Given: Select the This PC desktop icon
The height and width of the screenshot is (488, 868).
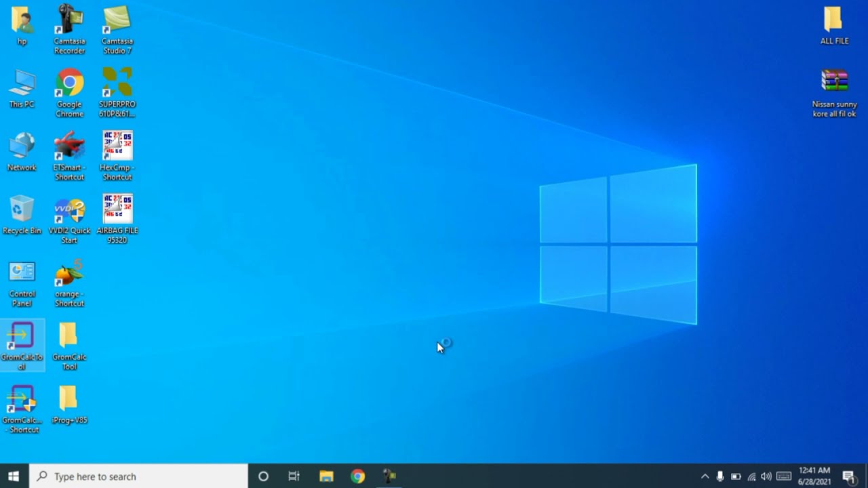Looking at the screenshot, I should click(x=22, y=89).
